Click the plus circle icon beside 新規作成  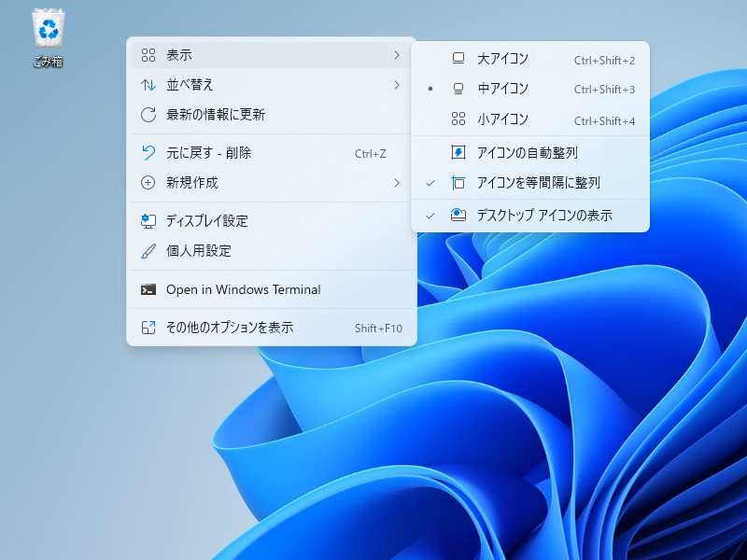coord(148,183)
